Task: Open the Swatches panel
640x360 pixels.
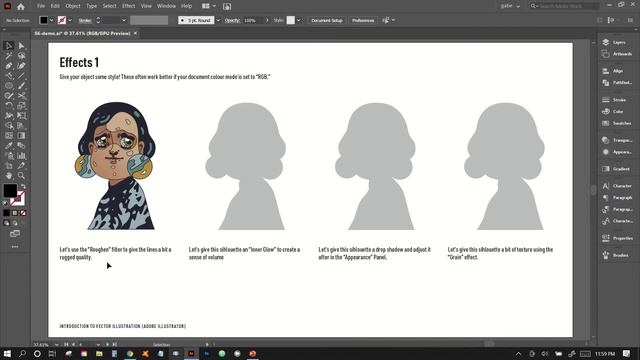Action: (616, 123)
